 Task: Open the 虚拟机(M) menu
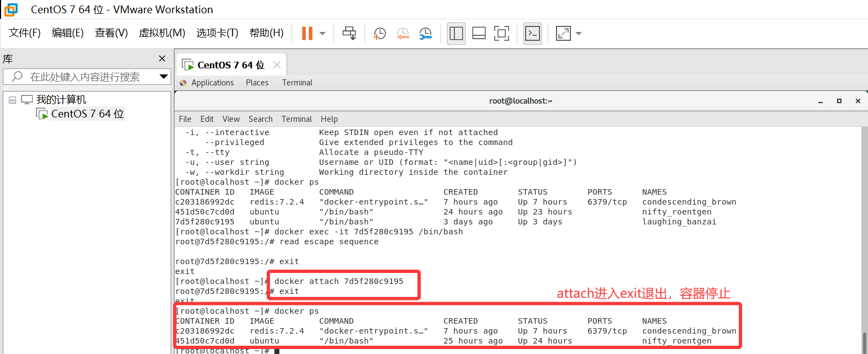[162, 33]
